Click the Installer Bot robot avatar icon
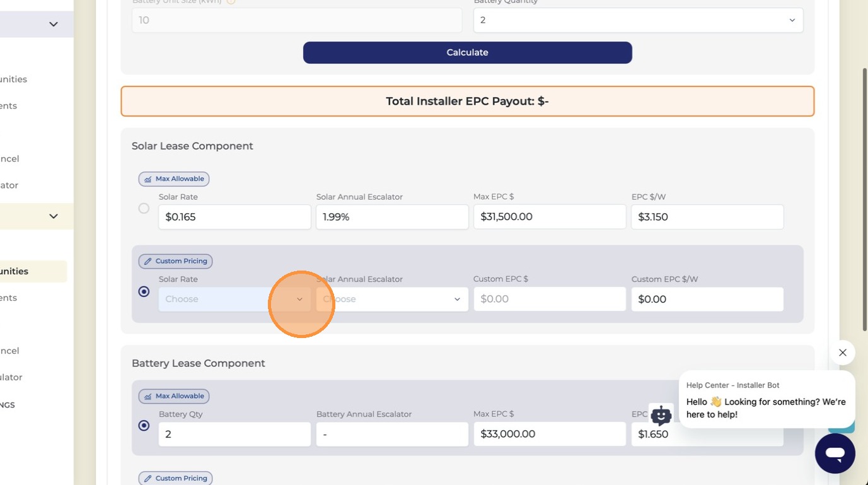 pyautogui.click(x=661, y=416)
